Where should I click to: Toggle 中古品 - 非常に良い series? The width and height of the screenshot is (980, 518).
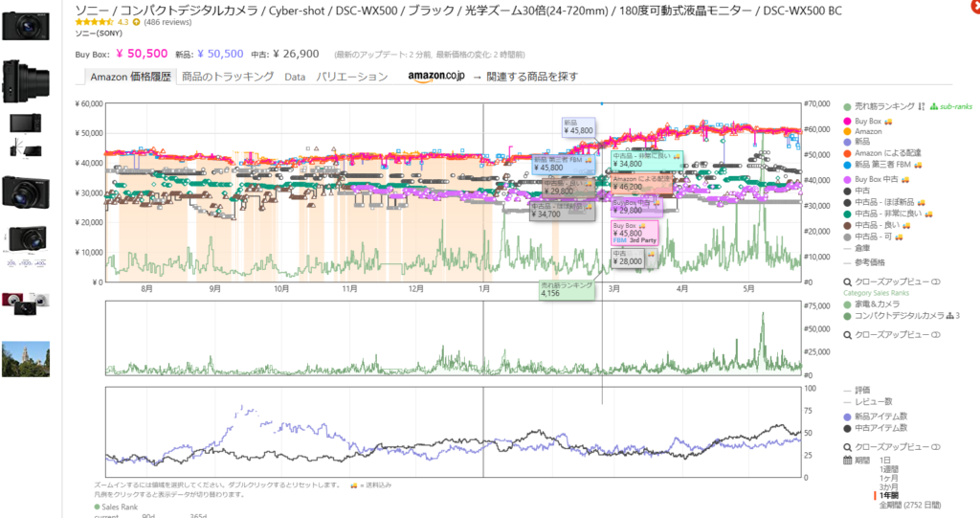coord(887,214)
